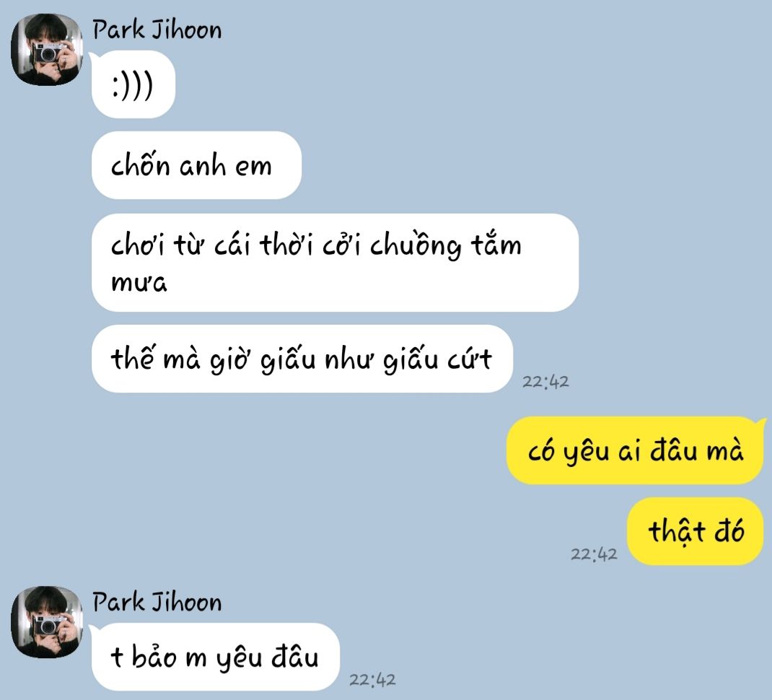Select the "t bảo m yêu đâu" message bubble
Screen dimensions: 772x700
[215, 657]
